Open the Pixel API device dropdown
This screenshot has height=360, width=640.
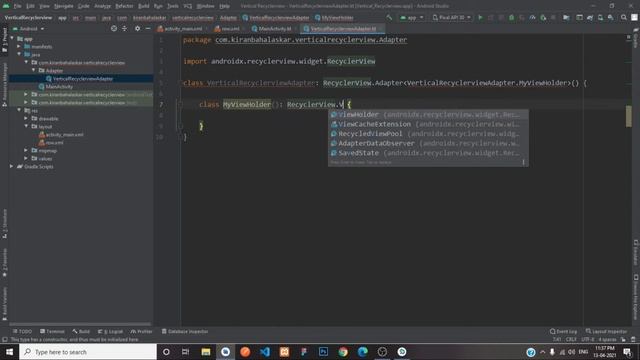[451, 18]
